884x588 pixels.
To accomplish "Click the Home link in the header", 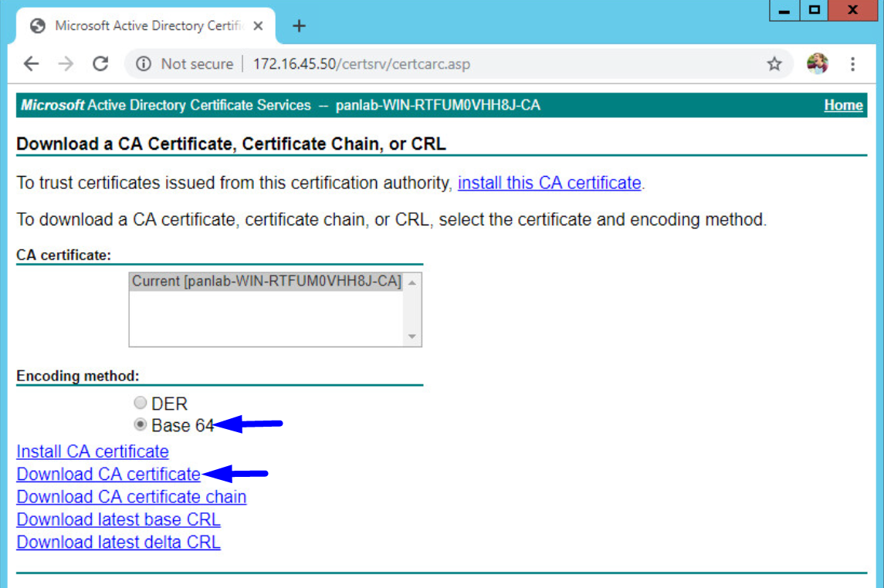I will [x=843, y=105].
